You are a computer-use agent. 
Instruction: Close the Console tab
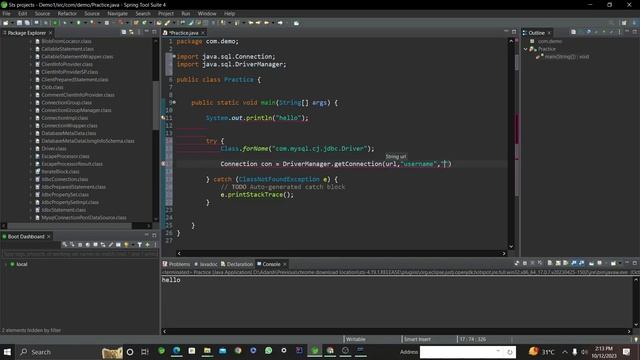(284, 264)
